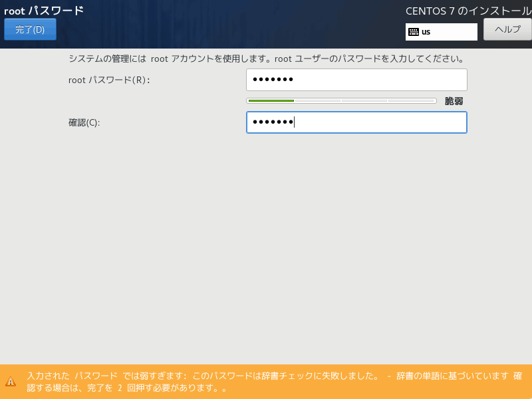Viewport: 532px width, 399px height.
Task: Click the "辞書の単語に基づいています" warning text
Action: [x=452, y=376]
